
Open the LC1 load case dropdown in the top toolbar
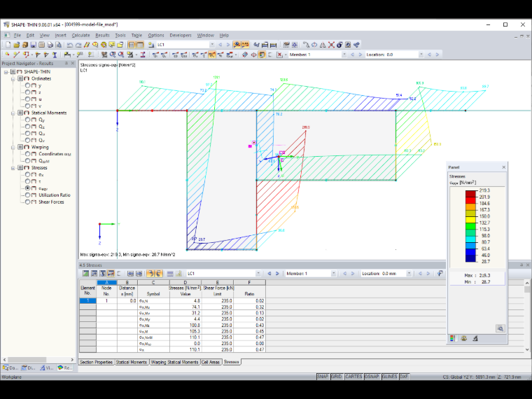(x=212, y=45)
